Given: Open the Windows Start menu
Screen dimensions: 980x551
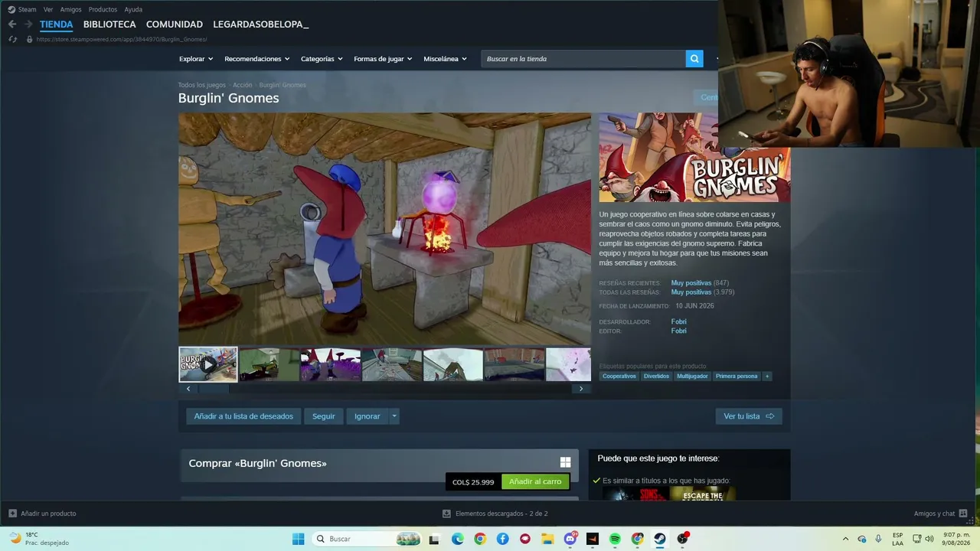Looking at the screenshot, I should click(x=298, y=539).
